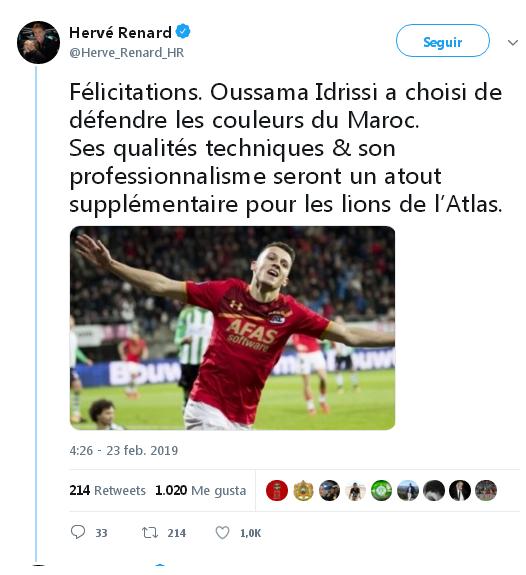
Task: Click the retweet count next to arrows
Action: tap(176, 533)
